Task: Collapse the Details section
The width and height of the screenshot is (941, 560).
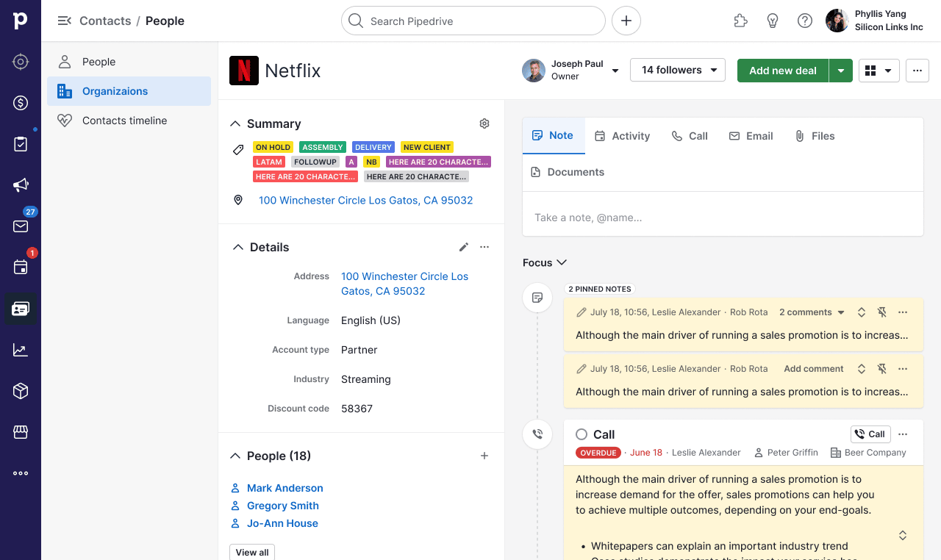Action: pyautogui.click(x=237, y=247)
